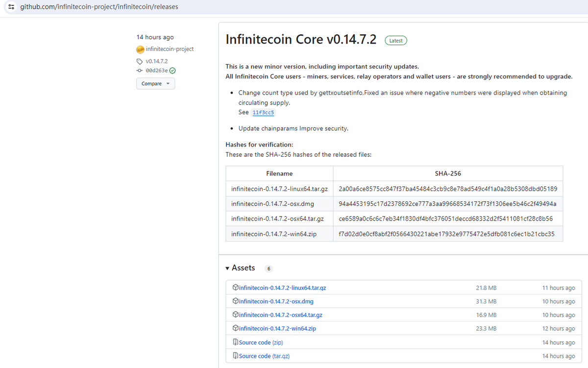The height and width of the screenshot is (368, 588).
Task: Click the 23.3 MB file size
Action: 486,329
